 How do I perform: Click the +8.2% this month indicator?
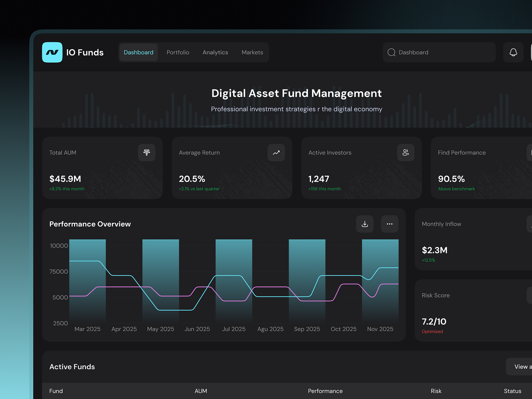click(x=66, y=189)
